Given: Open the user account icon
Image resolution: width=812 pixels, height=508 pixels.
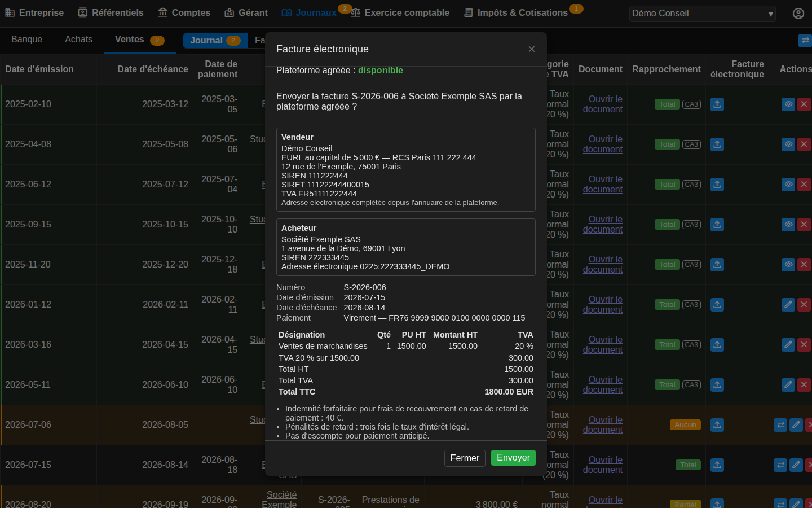Looking at the screenshot, I should (x=798, y=14).
